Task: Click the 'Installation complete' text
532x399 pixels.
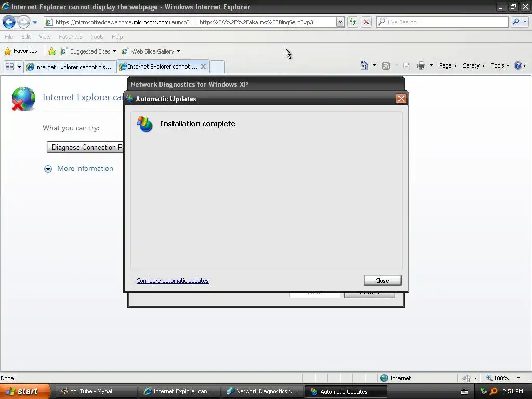Action: click(x=197, y=124)
